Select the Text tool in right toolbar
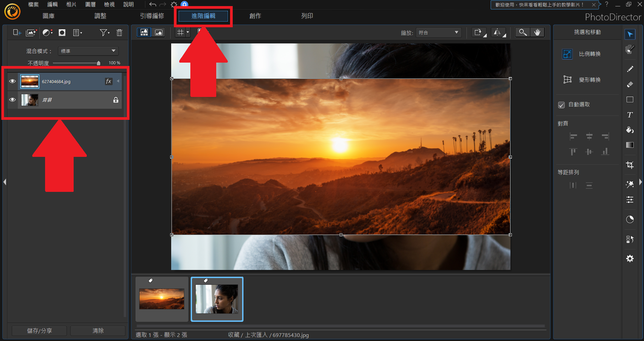Viewport: 644px width, 341px height. [630, 115]
